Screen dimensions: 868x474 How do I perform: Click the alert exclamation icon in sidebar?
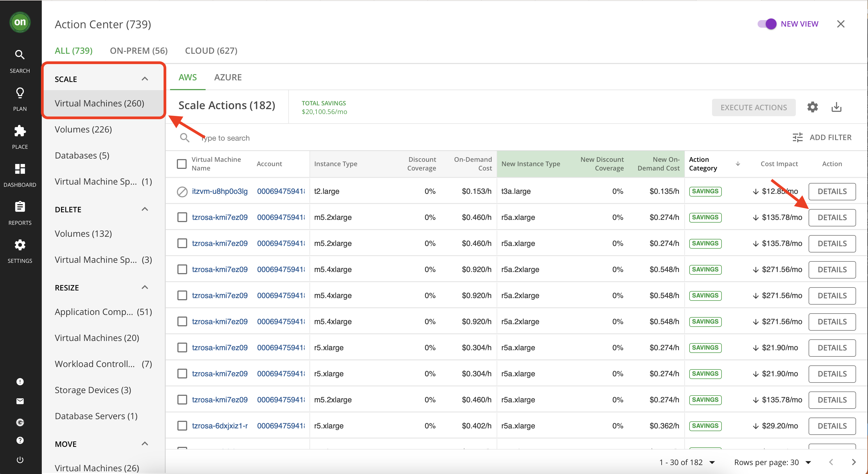tap(20, 382)
